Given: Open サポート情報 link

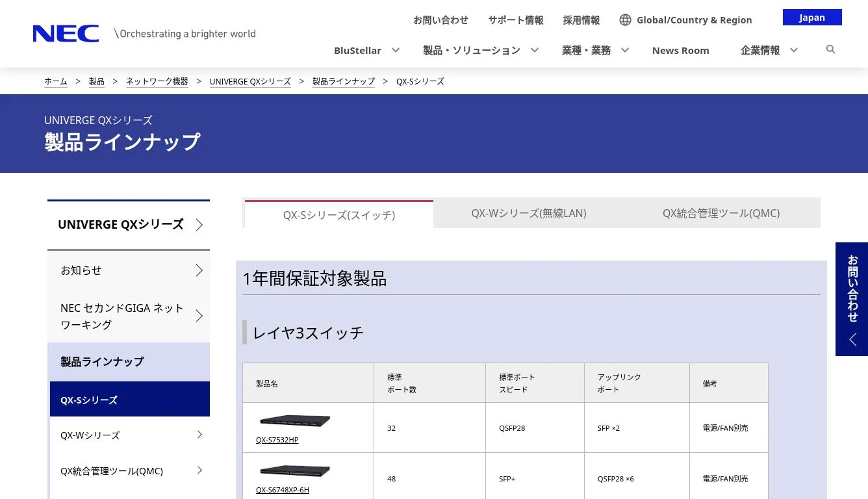Looking at the screenshot, I should click(x=516, y=20).
